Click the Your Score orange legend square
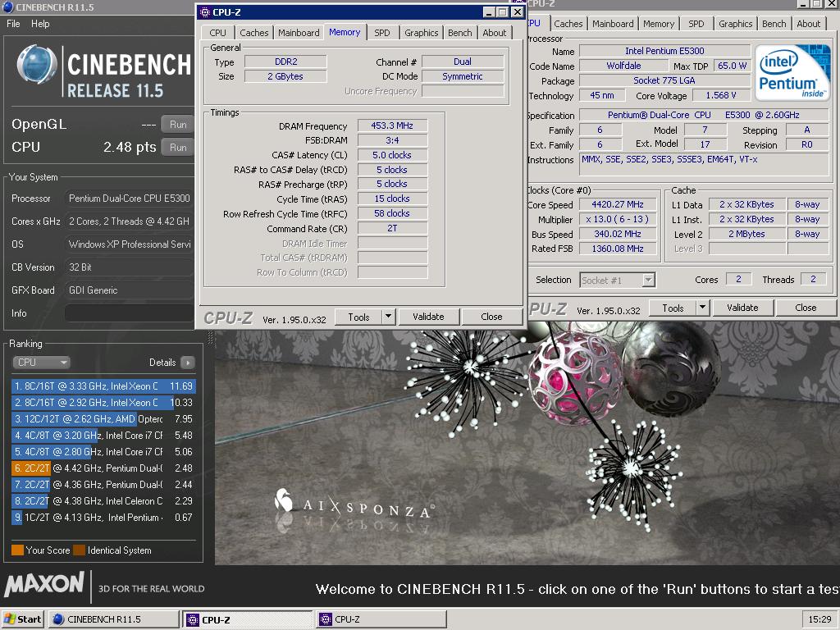This screenshot has height=630, width=840. click(17, 550)
